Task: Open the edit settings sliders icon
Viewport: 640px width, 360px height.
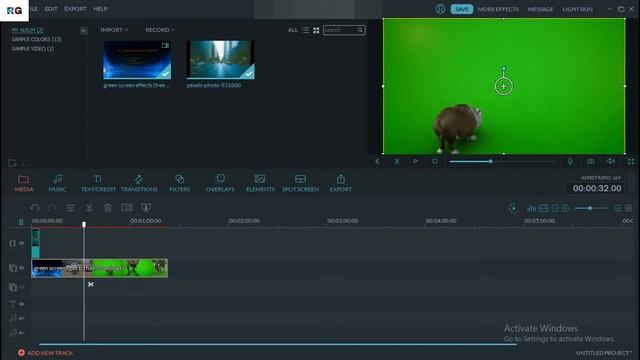Action: click(71, 208)
